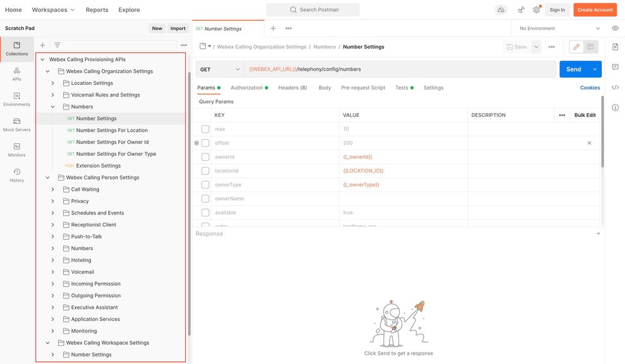
Task: Click the satellite capture requests icon
Action: pos(521,9)
